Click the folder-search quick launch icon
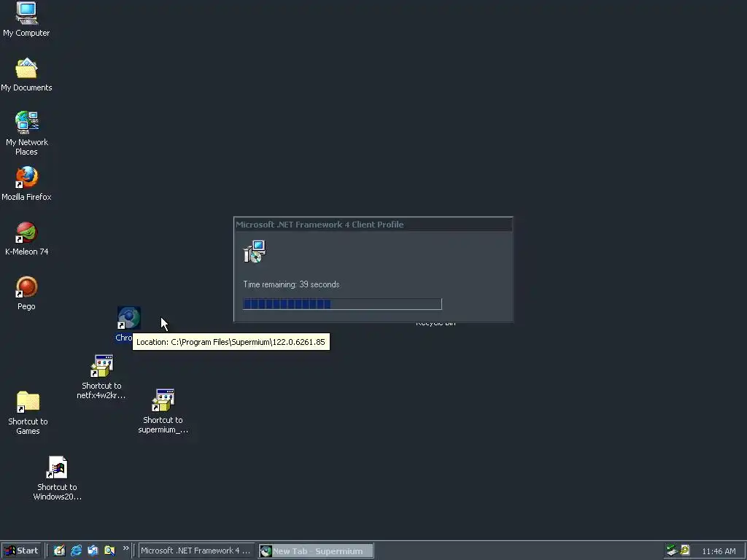This screenshot has width=747, height=560. click(x=109, y=551)
